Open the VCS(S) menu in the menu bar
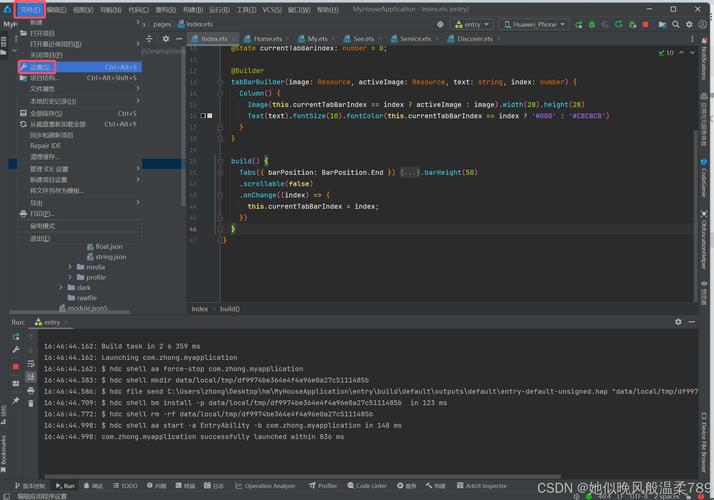This screenshot has width=714, height=500. 272,10
